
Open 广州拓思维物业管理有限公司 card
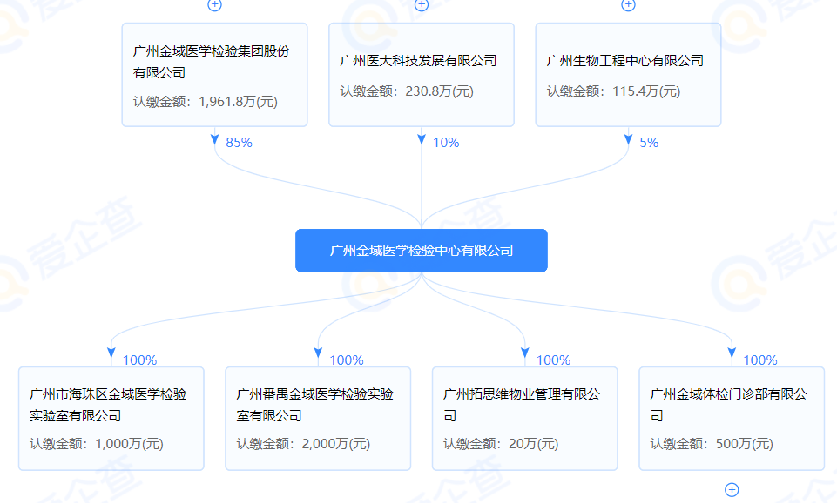(x=524, y=419)
